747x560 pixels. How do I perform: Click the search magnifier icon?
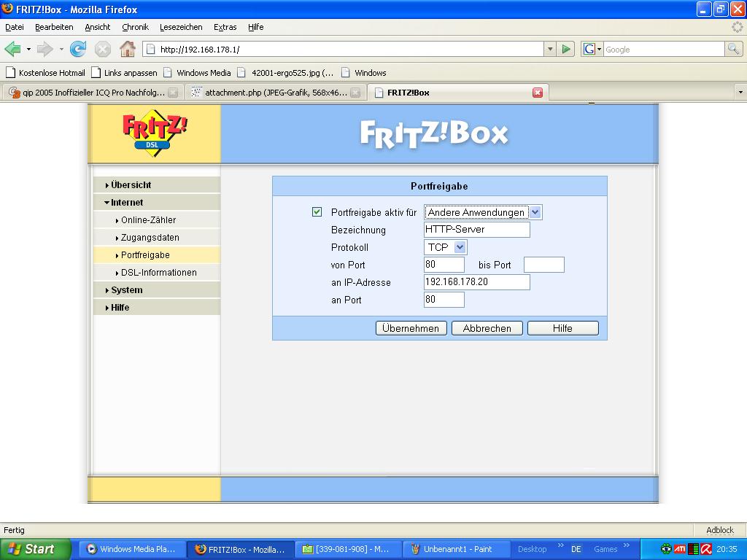coord(733,49)
